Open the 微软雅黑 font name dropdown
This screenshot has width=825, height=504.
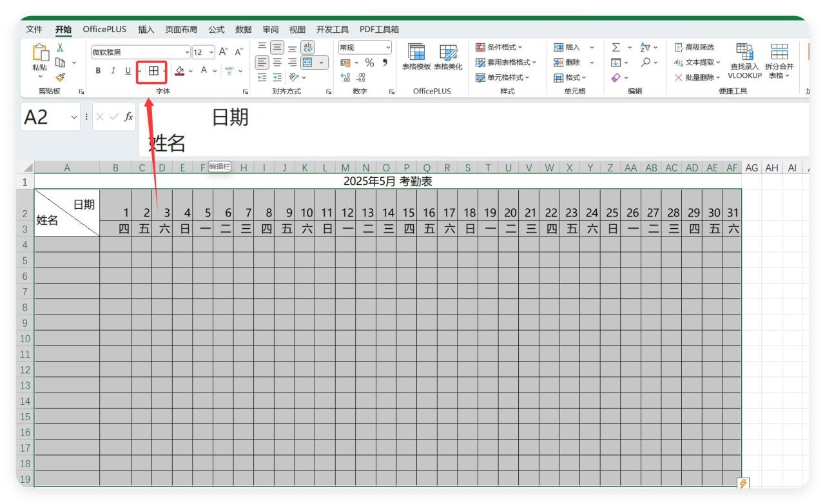click(188, 52)
